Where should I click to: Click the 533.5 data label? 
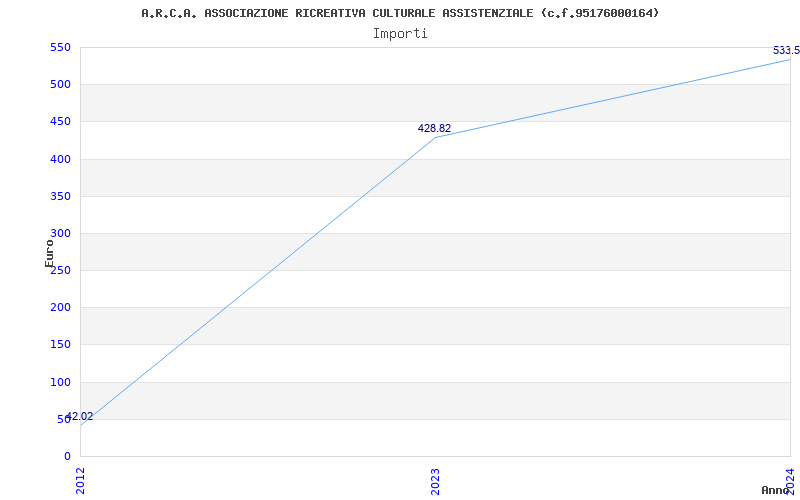(786, 51)
